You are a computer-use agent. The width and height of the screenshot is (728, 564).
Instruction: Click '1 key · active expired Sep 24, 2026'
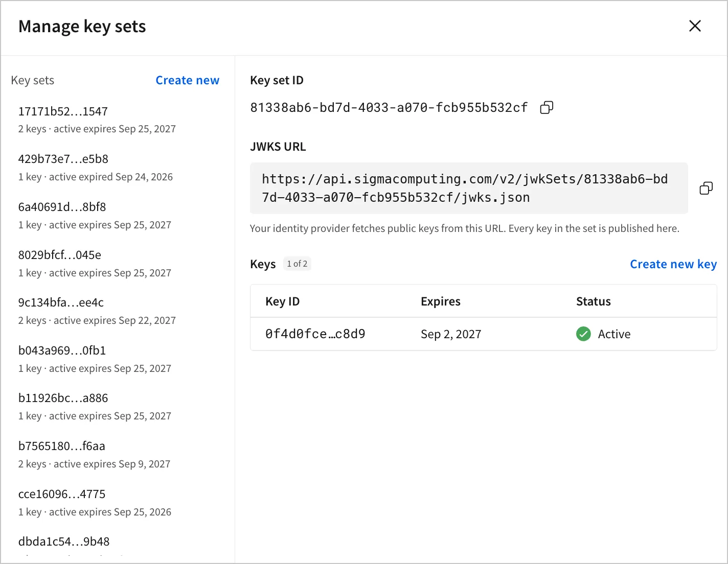(96, 177)
